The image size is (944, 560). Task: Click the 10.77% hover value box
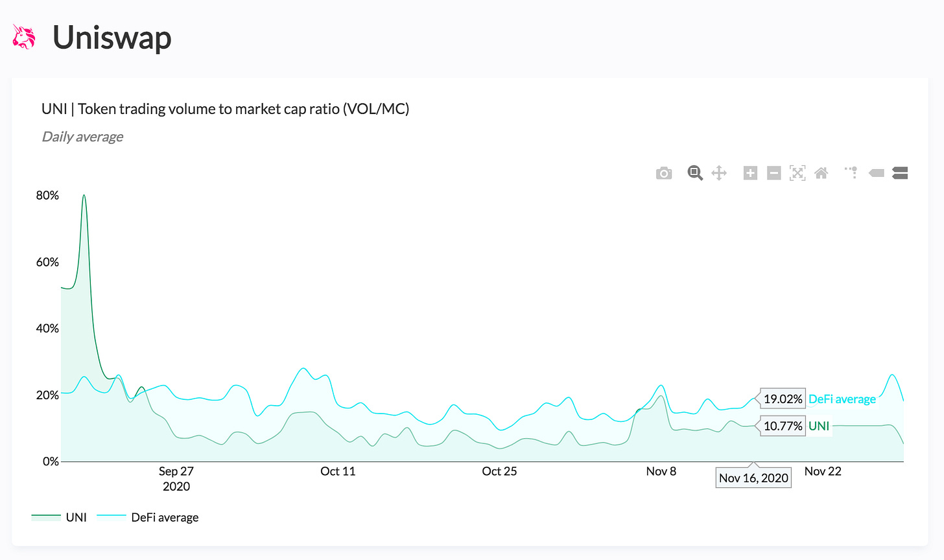coord(783,426)
